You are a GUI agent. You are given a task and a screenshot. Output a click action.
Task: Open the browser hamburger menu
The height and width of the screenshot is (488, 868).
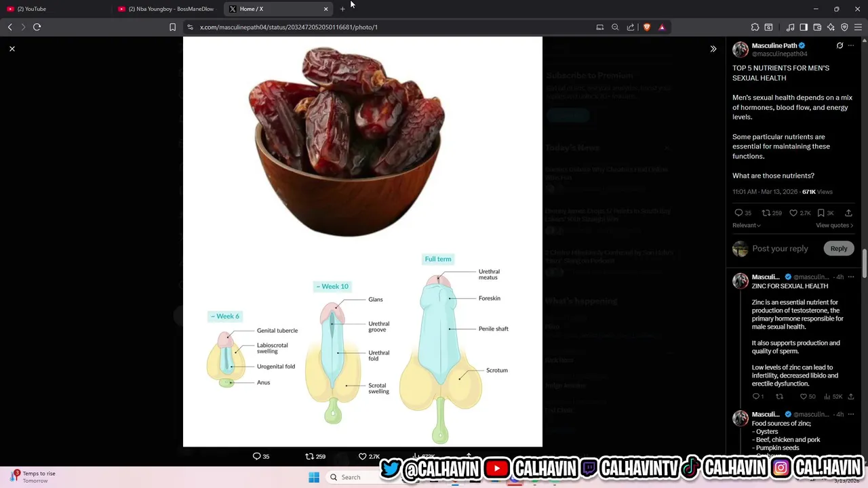pos(858,27)
